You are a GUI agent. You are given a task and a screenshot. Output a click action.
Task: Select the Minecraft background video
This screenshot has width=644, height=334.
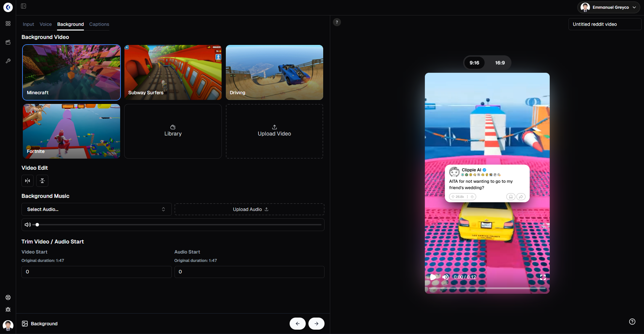[71, 72]
